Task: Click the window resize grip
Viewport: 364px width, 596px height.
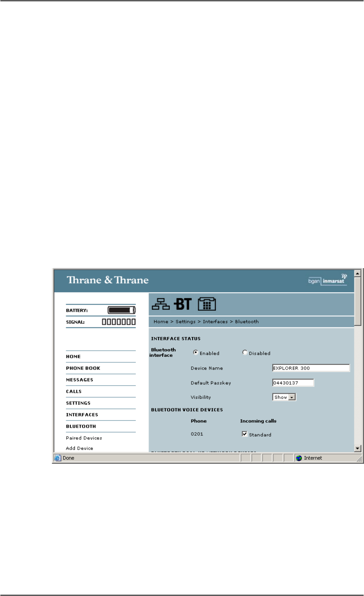Action: (x=360, y=459)
